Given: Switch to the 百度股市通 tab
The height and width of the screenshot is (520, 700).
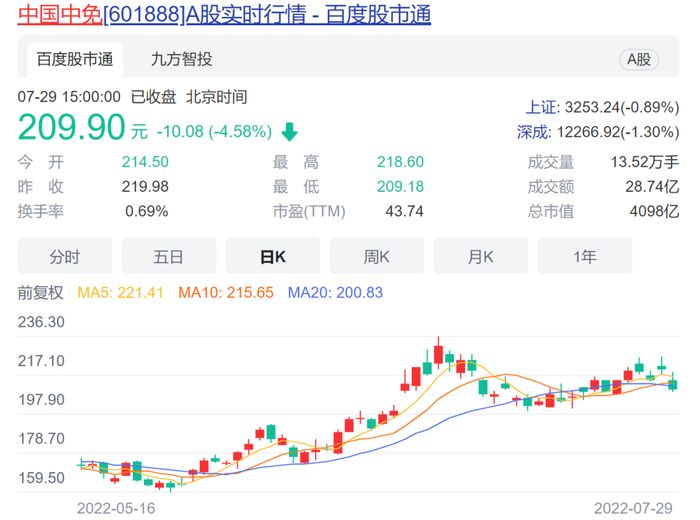Looking at the screenshot, I should [x=75, y=59].
